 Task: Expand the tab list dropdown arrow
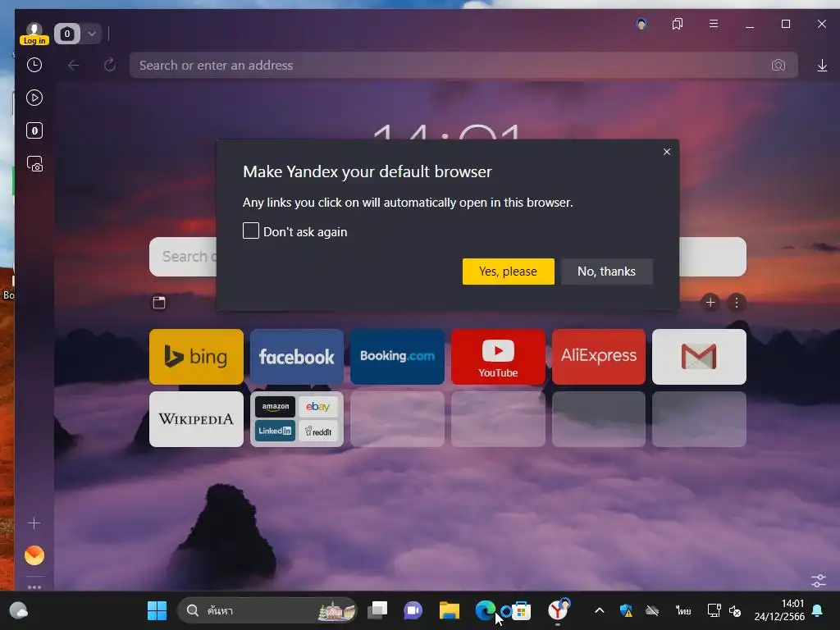point(92,34)
